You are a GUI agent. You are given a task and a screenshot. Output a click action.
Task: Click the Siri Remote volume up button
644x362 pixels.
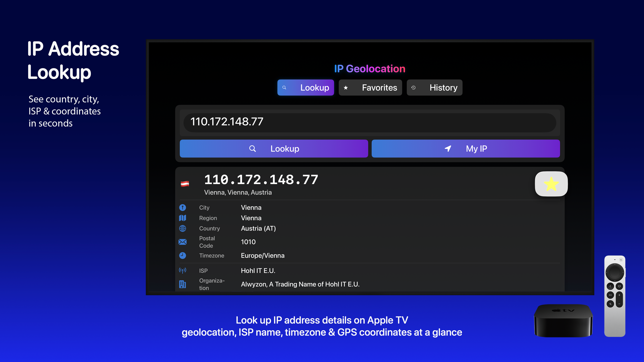pyautogui.click(x=619, y=295)
